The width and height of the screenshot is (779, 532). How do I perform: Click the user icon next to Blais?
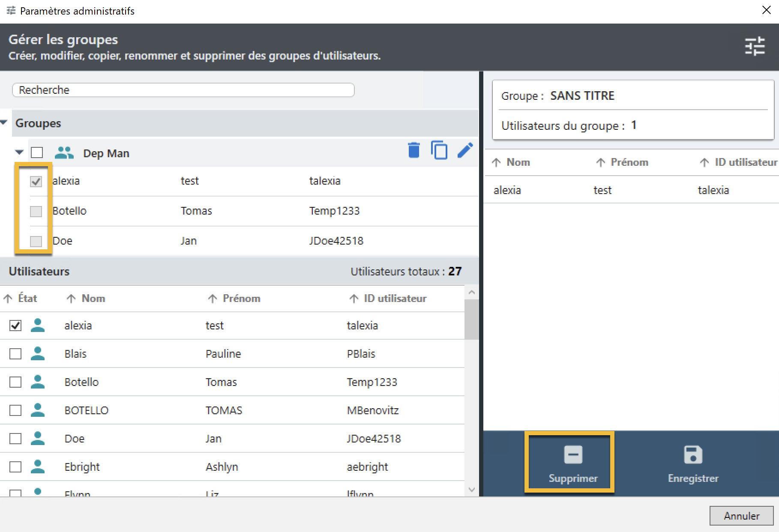click(38, 353)
